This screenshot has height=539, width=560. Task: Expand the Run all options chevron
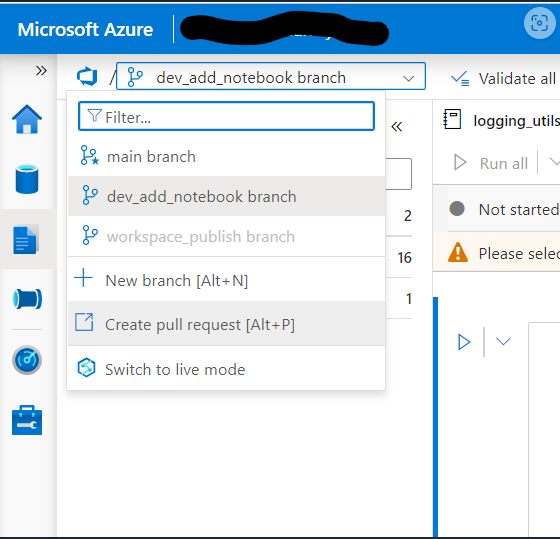(554, 162)
